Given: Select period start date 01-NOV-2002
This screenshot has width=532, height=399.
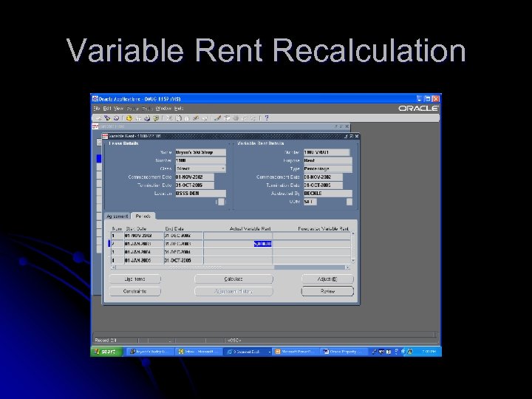Looking at the screenshot, I should [x=144, y=236].
